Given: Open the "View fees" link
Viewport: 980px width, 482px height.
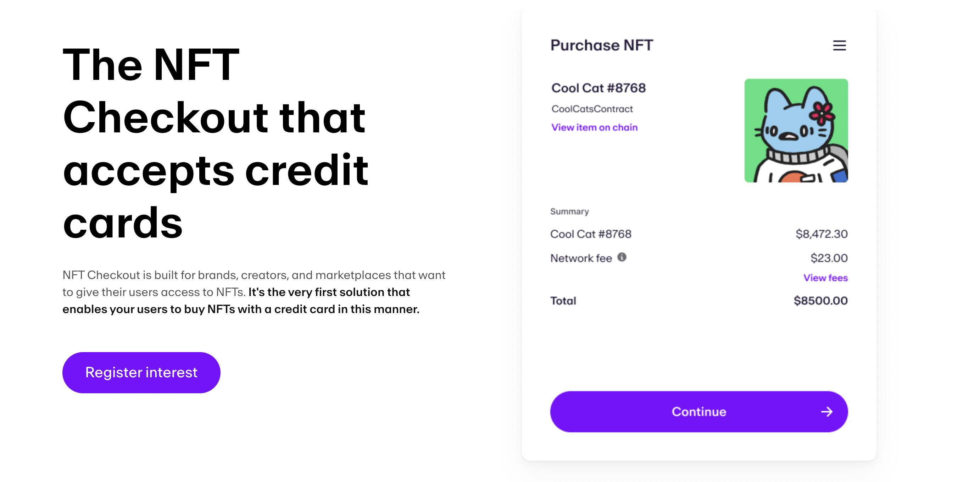Looking at the screenshot, I should tap(825, 278).
